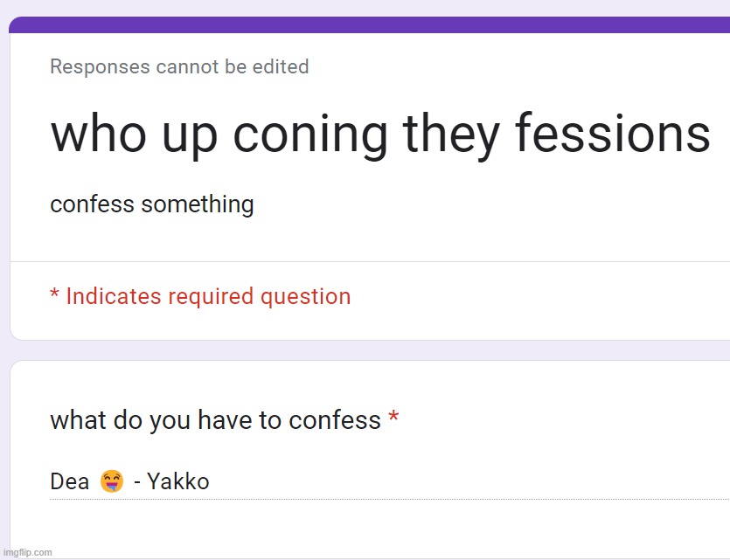Click the imgflip.com watermark
Image resolution: width=730 pixels, height=560 pixels.
click(27, 552)
